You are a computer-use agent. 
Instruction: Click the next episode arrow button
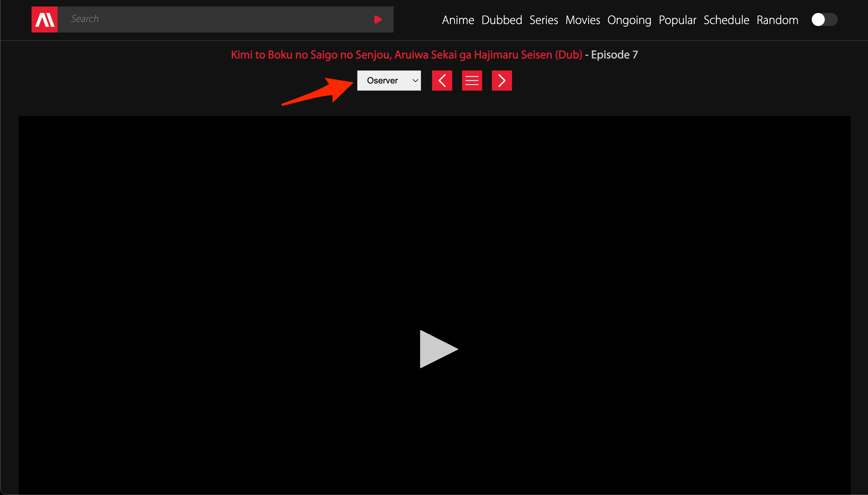(501, 81)
